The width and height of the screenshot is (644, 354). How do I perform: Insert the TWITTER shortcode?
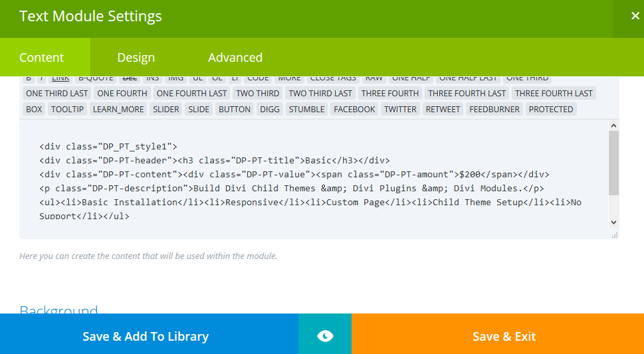coord(400,109)
